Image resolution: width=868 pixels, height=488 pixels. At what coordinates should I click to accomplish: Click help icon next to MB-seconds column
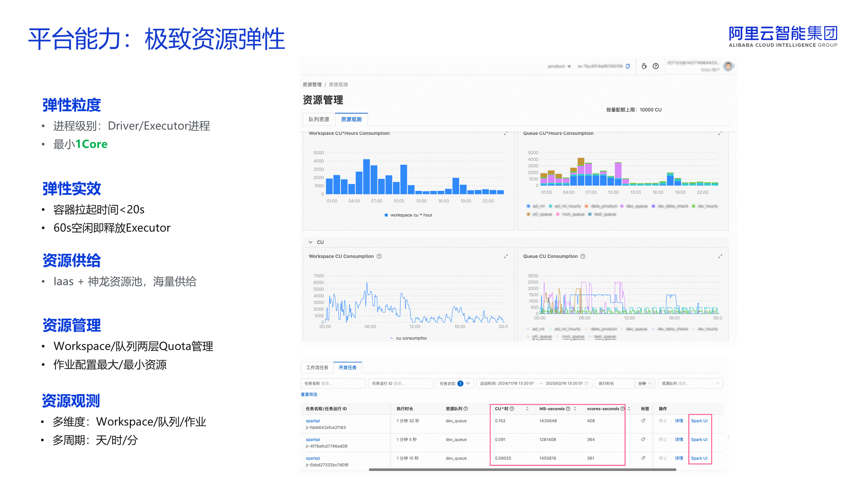[568, 409]
